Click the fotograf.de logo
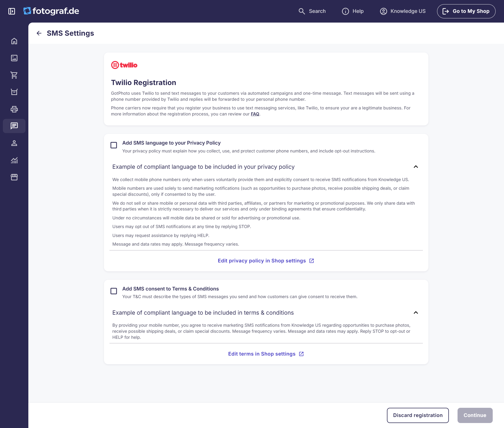 pyautogui.click(x=51, y=11)
